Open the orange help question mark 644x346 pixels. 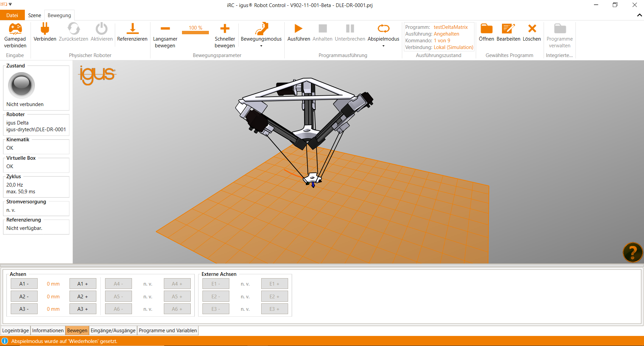(633, 252)
